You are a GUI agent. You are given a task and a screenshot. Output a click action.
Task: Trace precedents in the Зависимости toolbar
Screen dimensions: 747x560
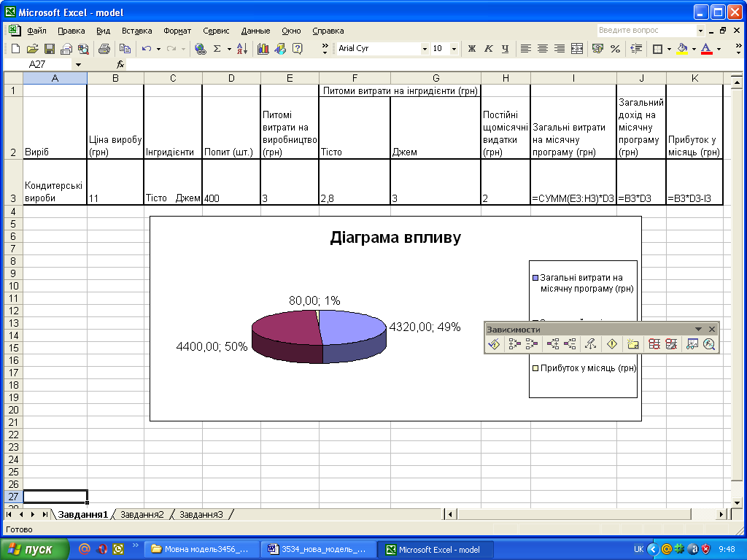pos(514,344)
